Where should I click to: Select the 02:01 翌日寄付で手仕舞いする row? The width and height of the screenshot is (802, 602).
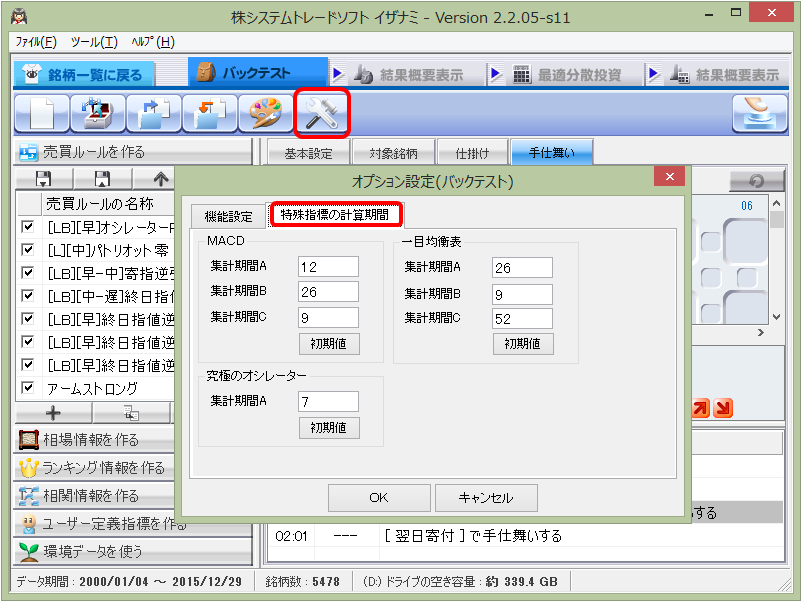(526, 536)
